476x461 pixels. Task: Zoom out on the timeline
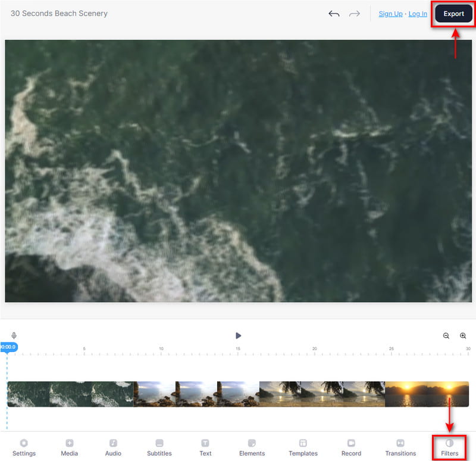[446, 335]
